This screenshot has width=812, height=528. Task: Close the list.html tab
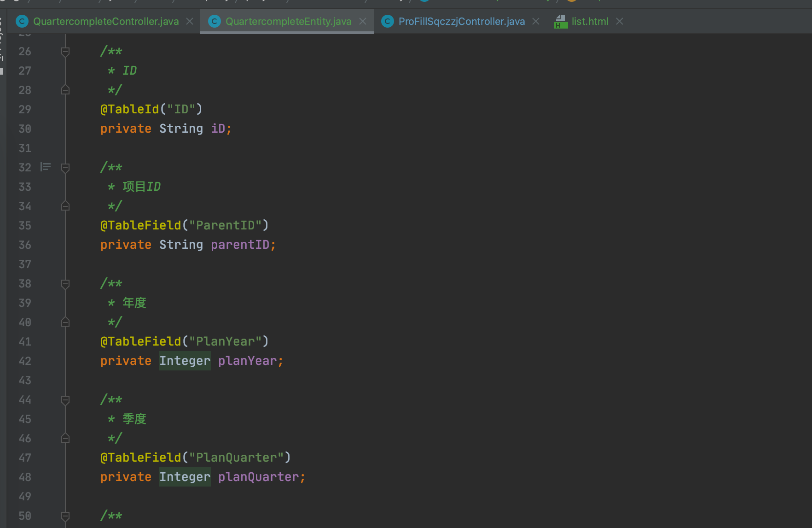click(x=620, y=22)
